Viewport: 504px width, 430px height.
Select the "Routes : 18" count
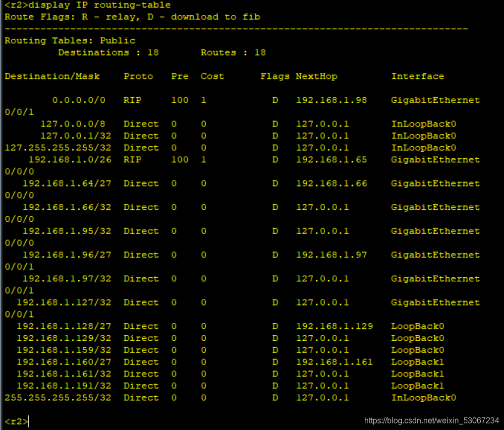(233, 53)
